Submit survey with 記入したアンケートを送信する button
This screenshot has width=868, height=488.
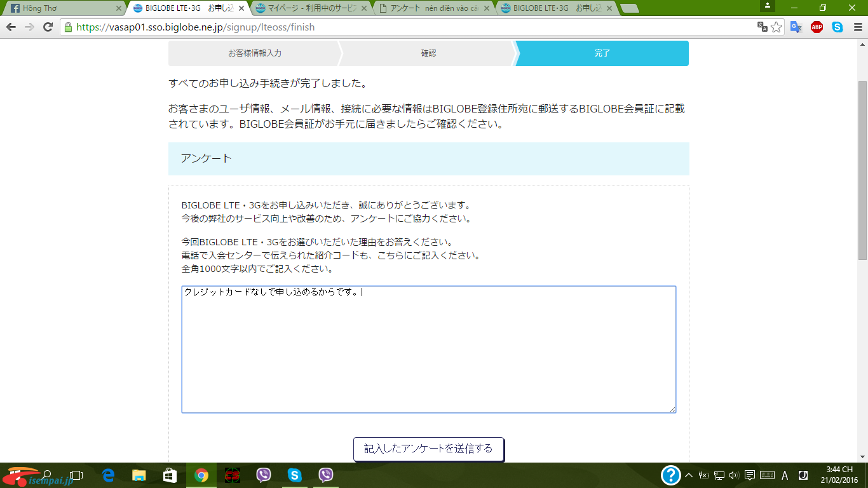click(x=428, y=449)
